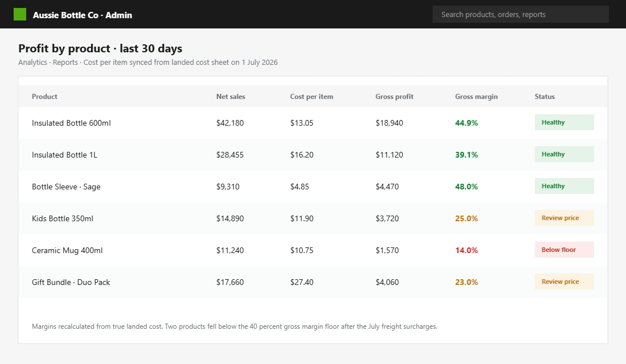Click Healthy badge for Bottle Sleeve · Sage

[564, 186]
